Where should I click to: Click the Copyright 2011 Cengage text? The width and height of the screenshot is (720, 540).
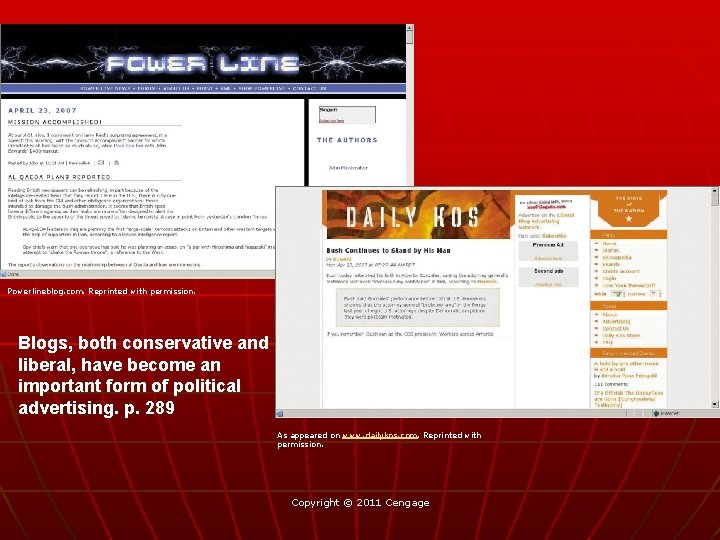click(x=360, y=503)
